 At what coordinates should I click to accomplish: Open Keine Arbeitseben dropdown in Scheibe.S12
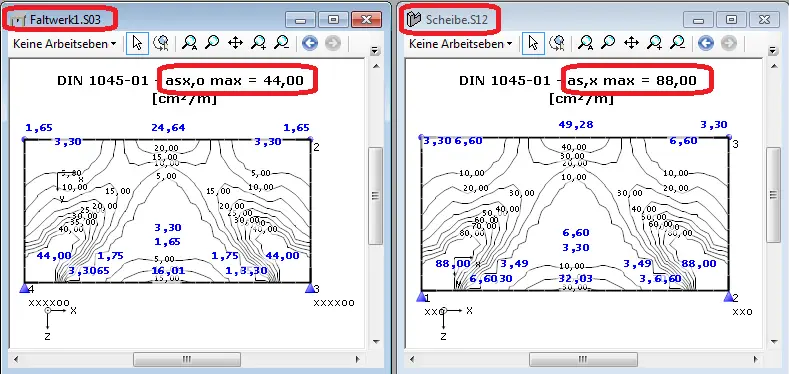pos(460,44)
